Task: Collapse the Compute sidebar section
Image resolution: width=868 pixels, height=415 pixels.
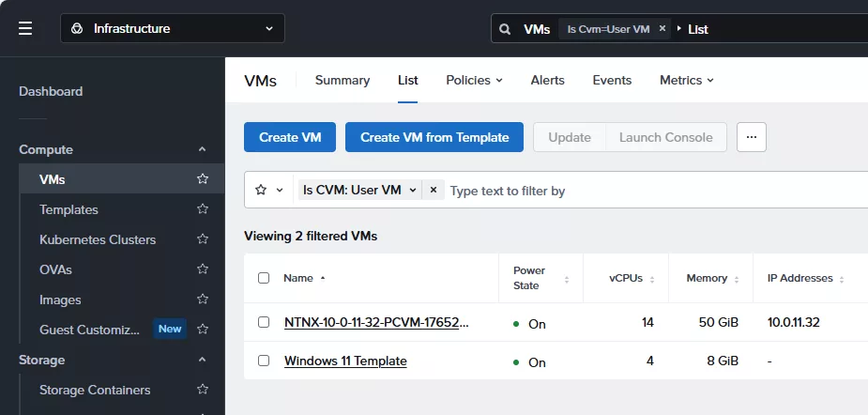Action: click(202, 149)
